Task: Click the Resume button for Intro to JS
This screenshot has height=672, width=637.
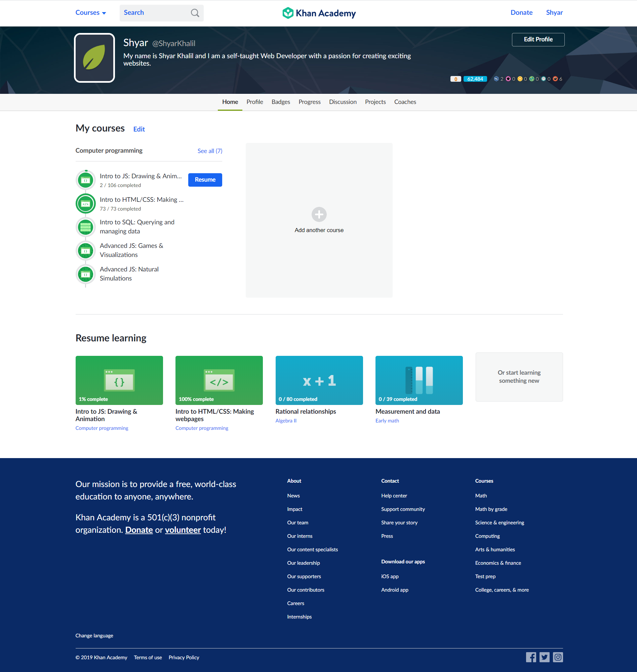Action: click(x=205, y=180)
